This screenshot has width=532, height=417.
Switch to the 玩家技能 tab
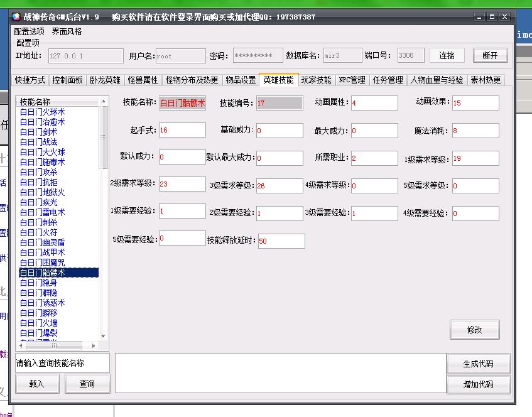pyautogui.click(x=316, y=80)
